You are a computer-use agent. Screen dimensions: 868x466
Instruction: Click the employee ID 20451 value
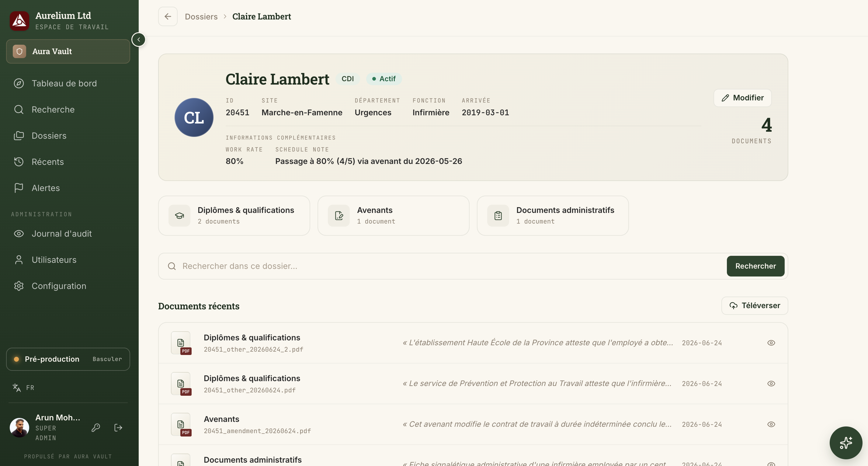click(238, 113)
